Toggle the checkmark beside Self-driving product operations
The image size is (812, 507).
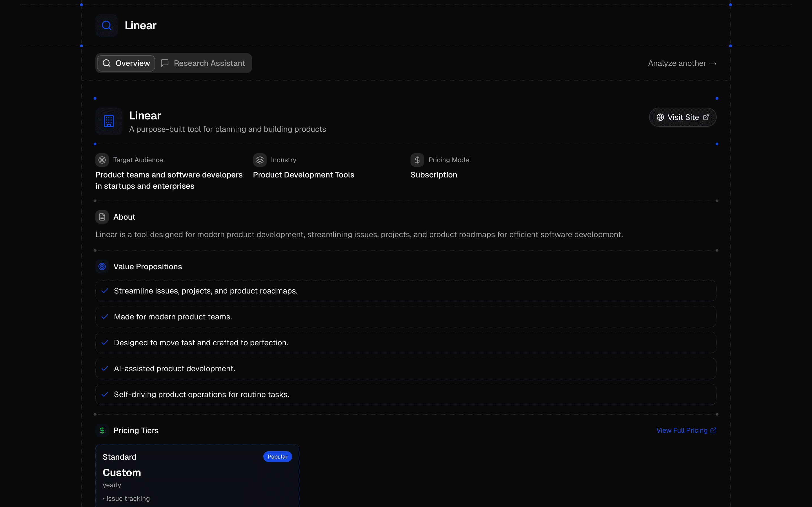(x=105, y=394)
